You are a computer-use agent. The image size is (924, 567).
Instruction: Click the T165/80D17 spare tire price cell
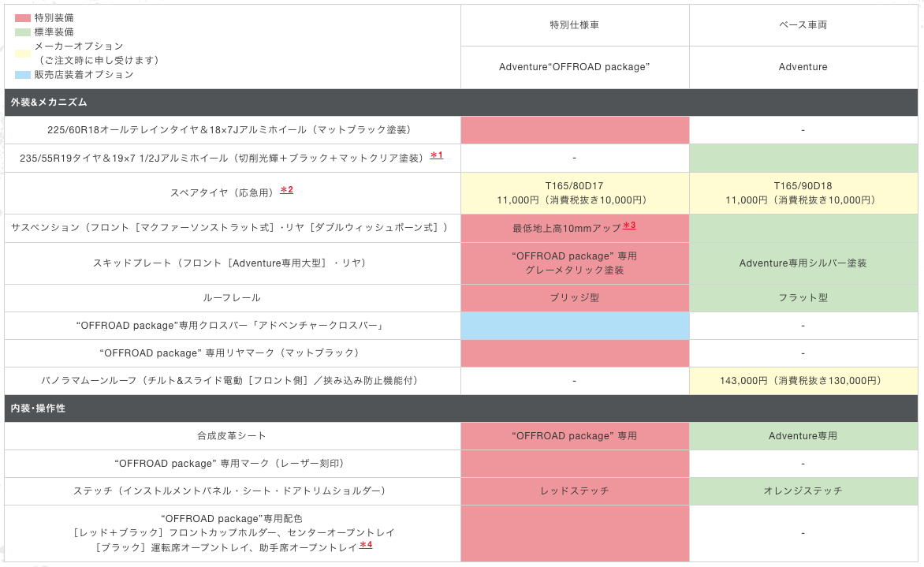[x=575, y=193]
